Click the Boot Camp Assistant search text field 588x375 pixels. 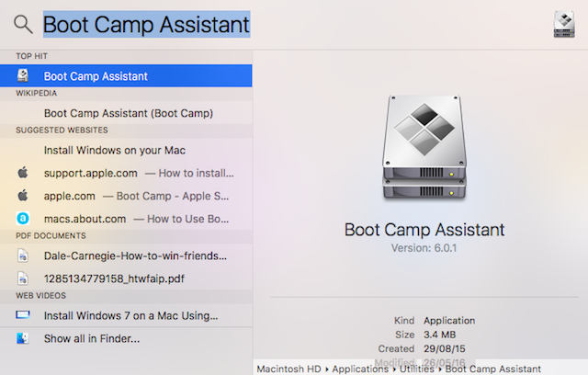147,25
